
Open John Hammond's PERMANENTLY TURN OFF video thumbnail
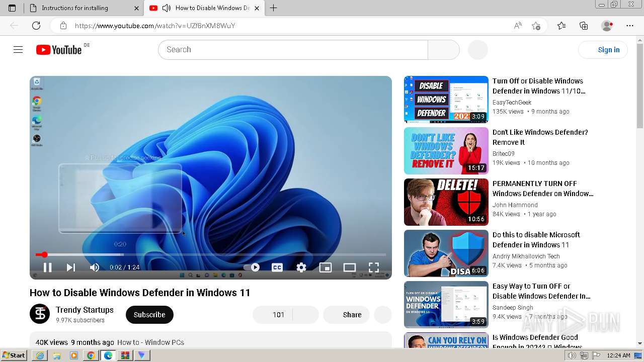click(x=446, y=202)
